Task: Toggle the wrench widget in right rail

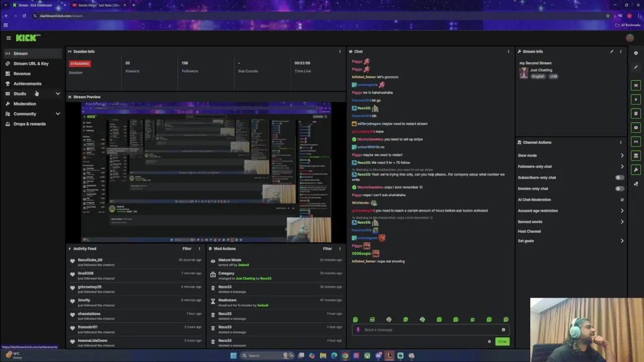Action: pyautogui.click(x=636, y=170)
